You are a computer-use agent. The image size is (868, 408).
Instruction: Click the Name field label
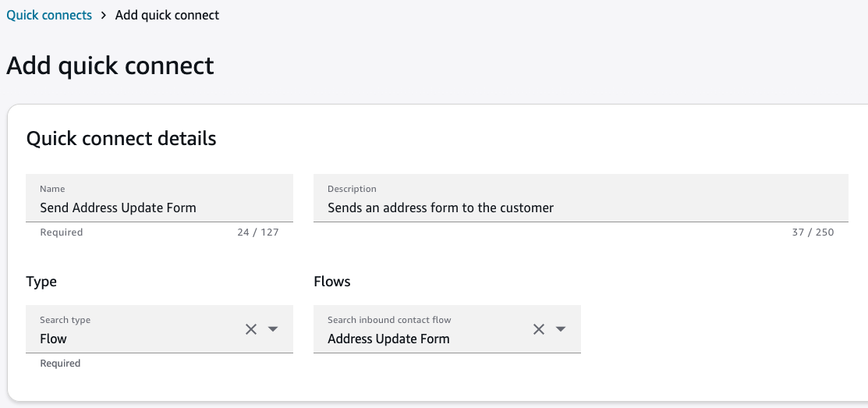point(52,189)
